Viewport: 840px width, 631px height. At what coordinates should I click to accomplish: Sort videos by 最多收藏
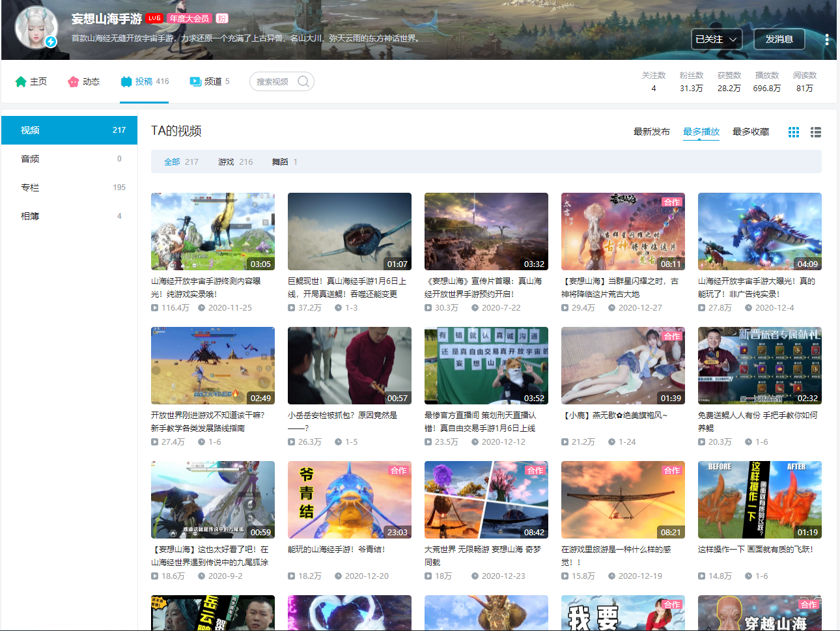(x=751, y=132)
